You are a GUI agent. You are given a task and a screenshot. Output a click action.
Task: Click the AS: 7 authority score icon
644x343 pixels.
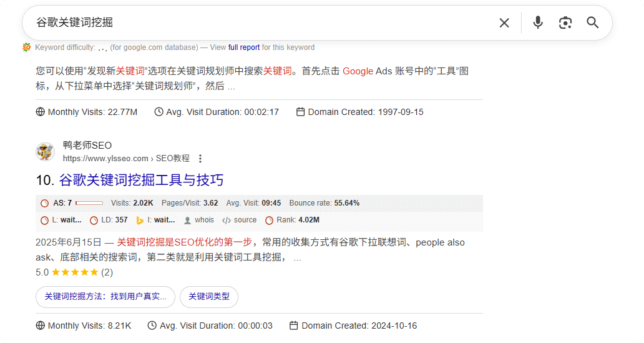point(44,203)
